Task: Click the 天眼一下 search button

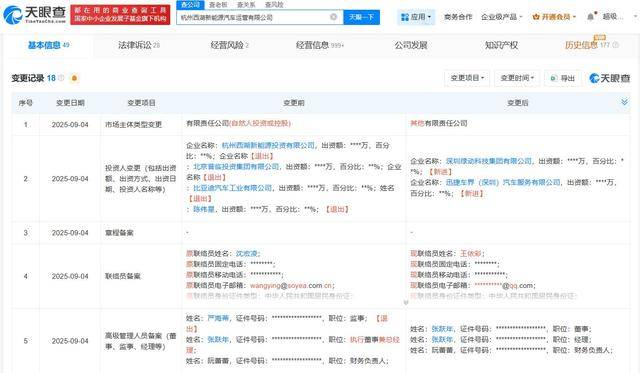Action: 361,17
